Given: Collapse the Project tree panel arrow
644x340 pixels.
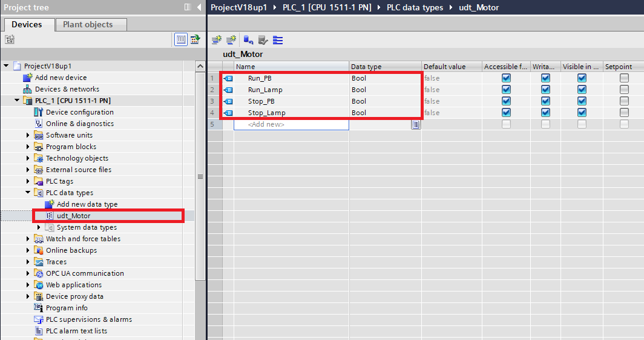Looking at the screenshot, I should (x=199, y=7).
